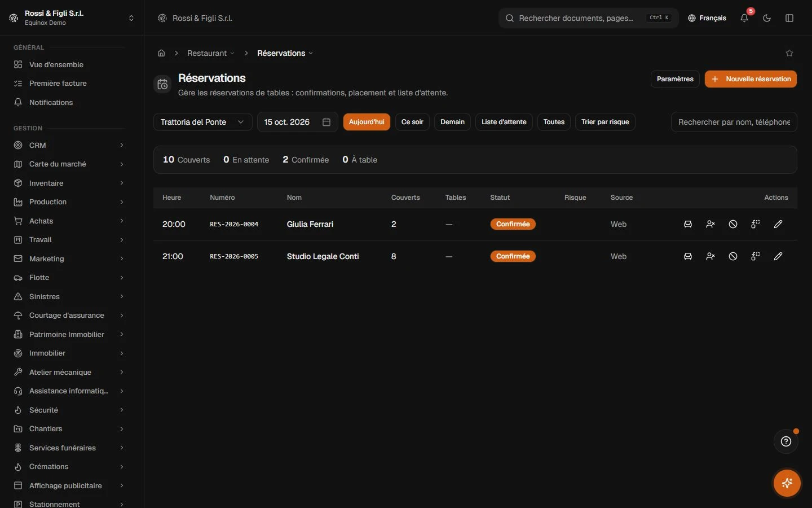
Task: Open Première facture in the sidebar
Action: pyautogui.click(x=69, y=83)
